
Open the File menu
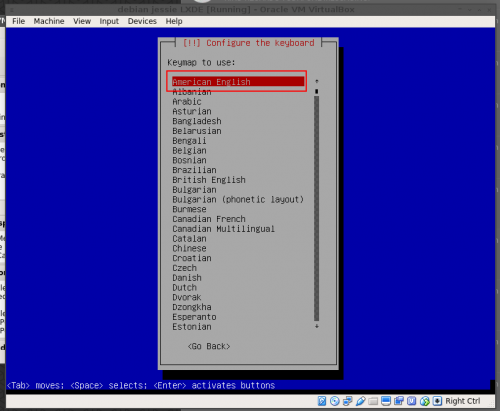[18, 21]
